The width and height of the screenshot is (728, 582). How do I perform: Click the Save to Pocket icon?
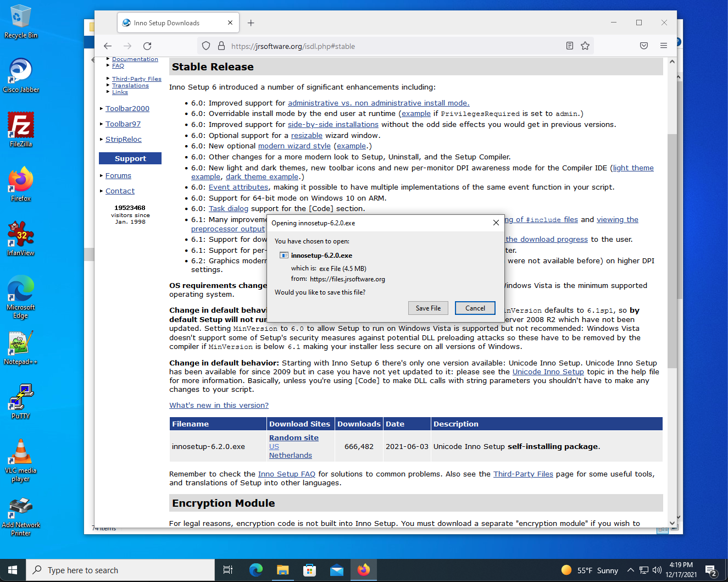pyautogui.click(x=644, y=46)
